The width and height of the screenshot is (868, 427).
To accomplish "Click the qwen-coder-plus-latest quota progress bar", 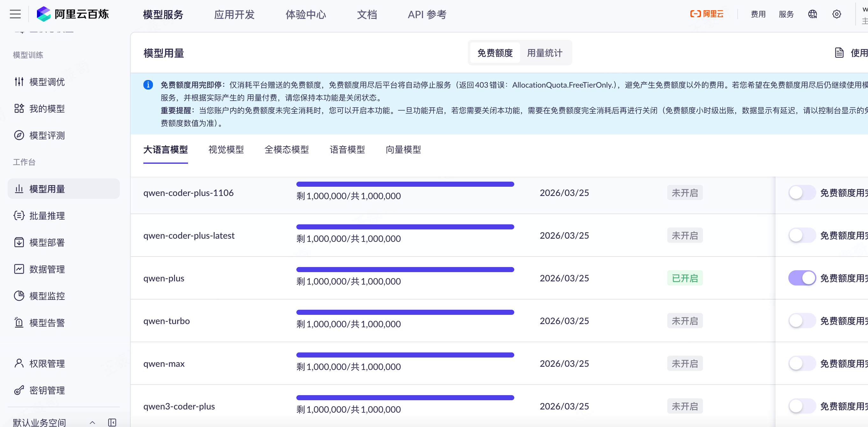I will [x=405, y=227].
